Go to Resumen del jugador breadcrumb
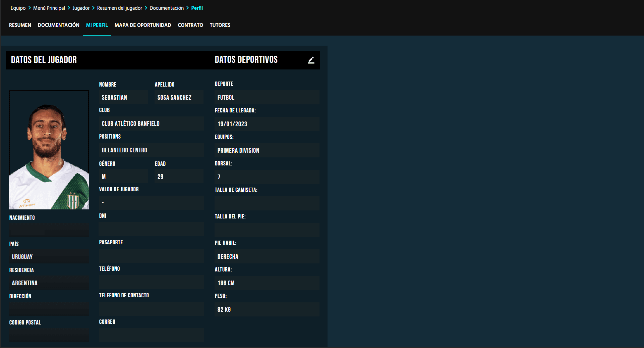The width and height of the screenshot is (644, 348). (120, 8)
